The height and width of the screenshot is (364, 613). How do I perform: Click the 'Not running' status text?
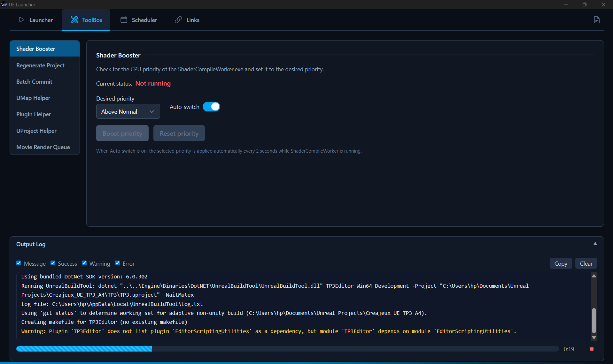point(153,83)
